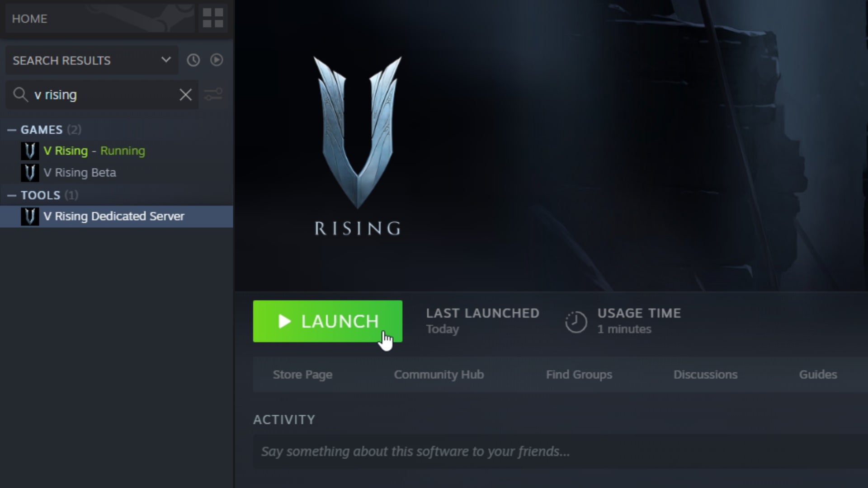The height and width of the screenshot is (488, 868).
Task: Collapse the GAMES section
Action: tap(12, 130)
